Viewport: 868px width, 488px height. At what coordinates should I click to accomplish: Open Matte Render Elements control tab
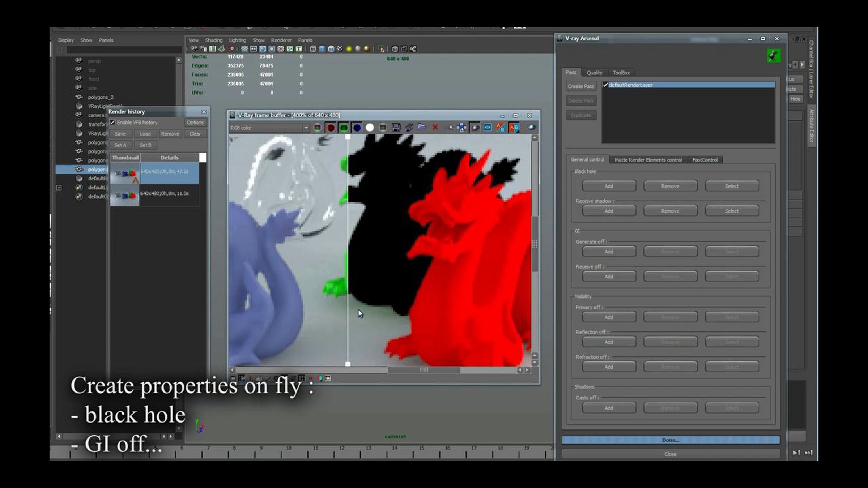(x=648, y=160)
